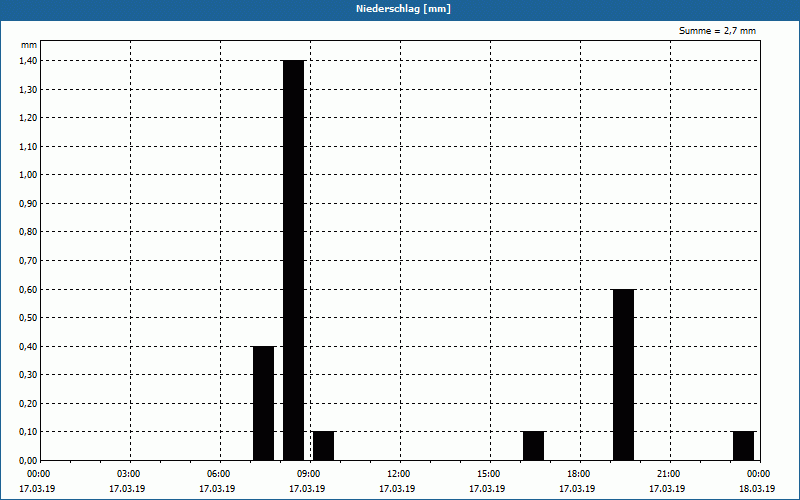Select the 0,70 y-axis value
The width and height of the screenshot is (800, 500).
point(29,261)
